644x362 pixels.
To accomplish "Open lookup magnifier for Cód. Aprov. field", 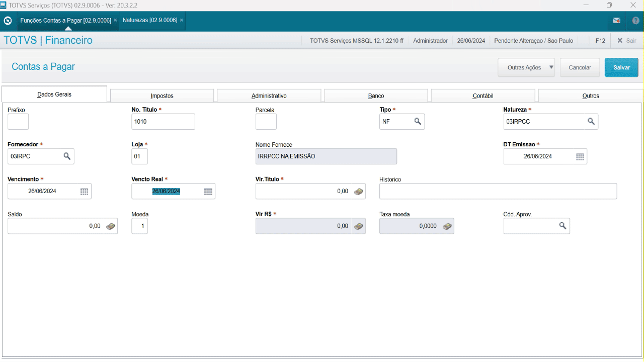I will [563, 226].
